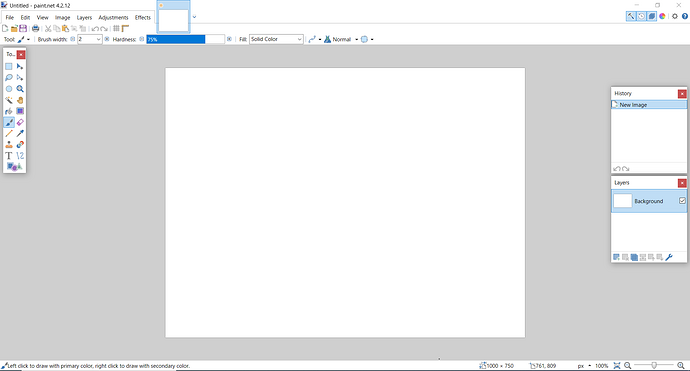Open the Image menu
690x371 pixels.
click(62, 18)
